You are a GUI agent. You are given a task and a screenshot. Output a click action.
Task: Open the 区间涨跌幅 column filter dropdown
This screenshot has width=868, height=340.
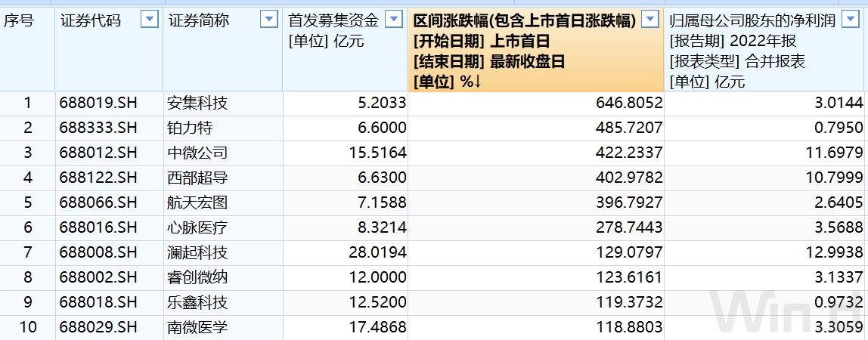coord(649,20)
